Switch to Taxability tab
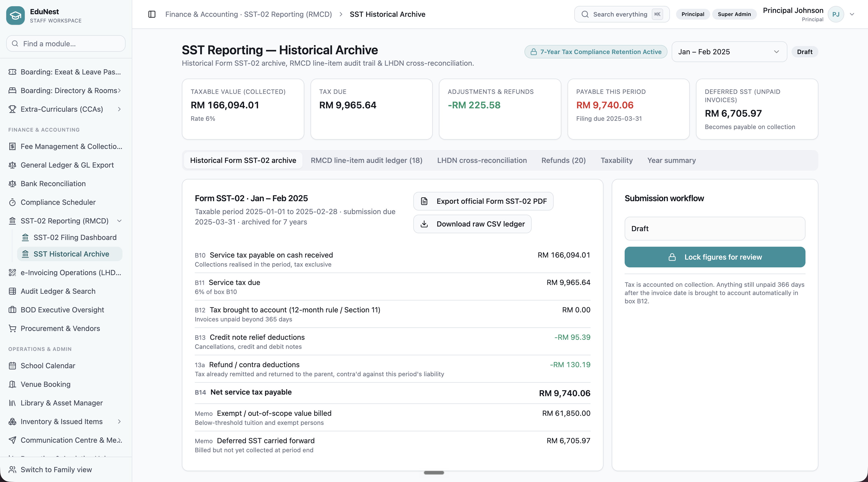Screen dimensions: 868x482 click(616, 160)
